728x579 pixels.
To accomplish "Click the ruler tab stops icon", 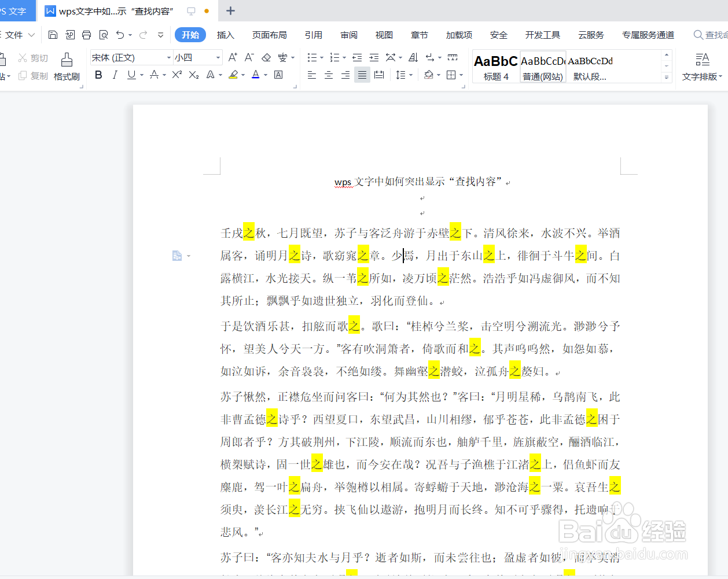I will click(453, 57).
